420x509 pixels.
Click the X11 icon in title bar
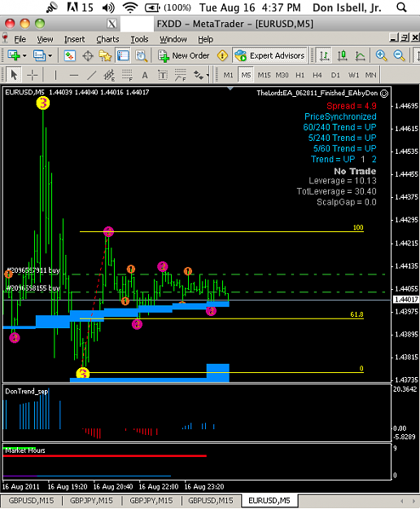[112, 24]
